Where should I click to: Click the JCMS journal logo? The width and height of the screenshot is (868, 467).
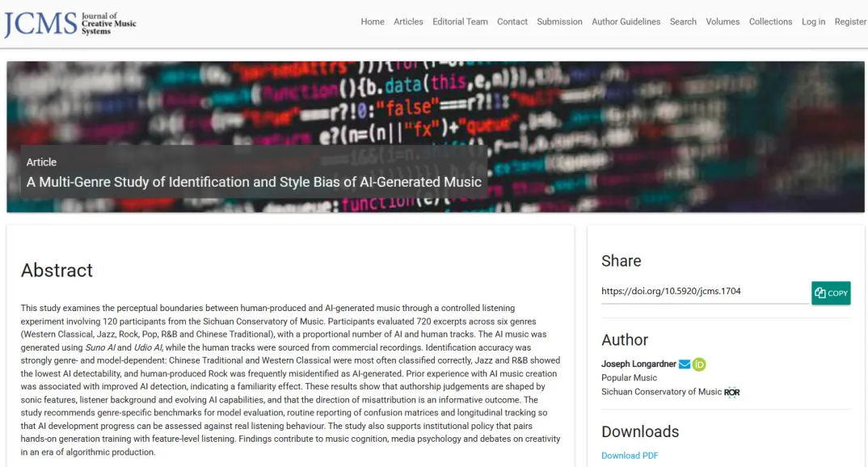(70, 24)
